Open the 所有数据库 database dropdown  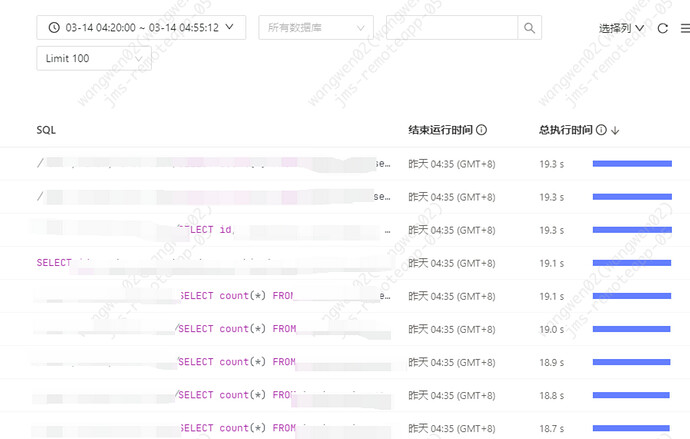[x=316, y=28]
